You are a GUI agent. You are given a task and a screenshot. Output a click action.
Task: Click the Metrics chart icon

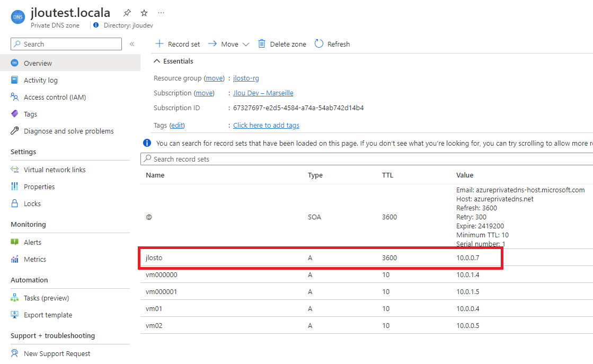coord(14,259)
